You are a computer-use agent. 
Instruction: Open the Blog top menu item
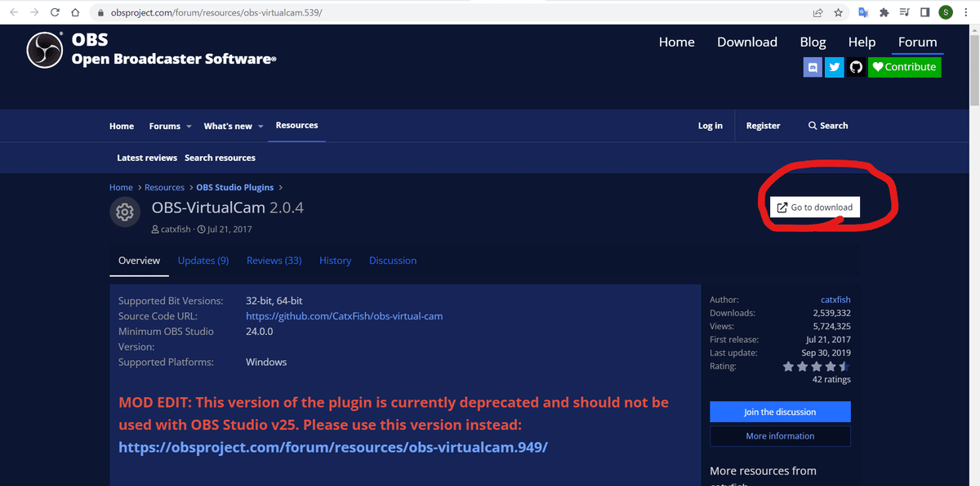click(x=813, y=42)
